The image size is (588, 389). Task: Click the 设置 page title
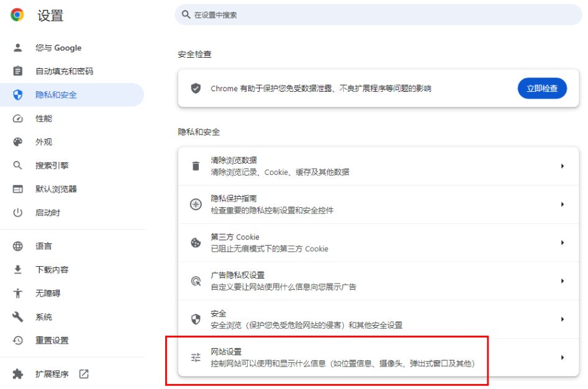point(50,16)
